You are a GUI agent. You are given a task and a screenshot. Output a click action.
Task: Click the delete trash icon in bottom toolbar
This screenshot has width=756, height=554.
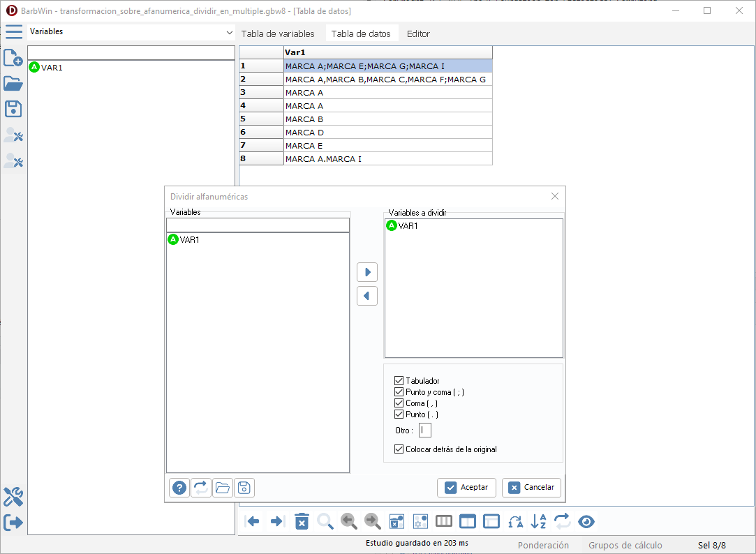coord(302,521)
